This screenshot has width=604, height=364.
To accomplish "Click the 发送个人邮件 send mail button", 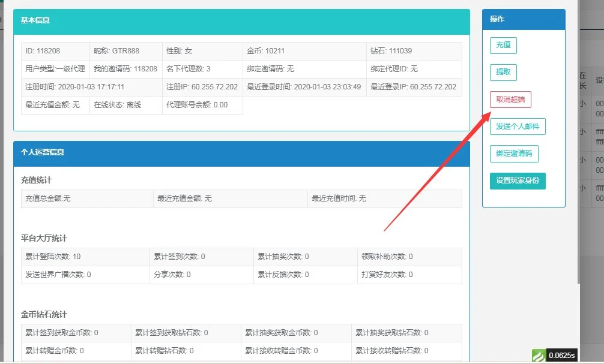I will [x=519, y=127].
